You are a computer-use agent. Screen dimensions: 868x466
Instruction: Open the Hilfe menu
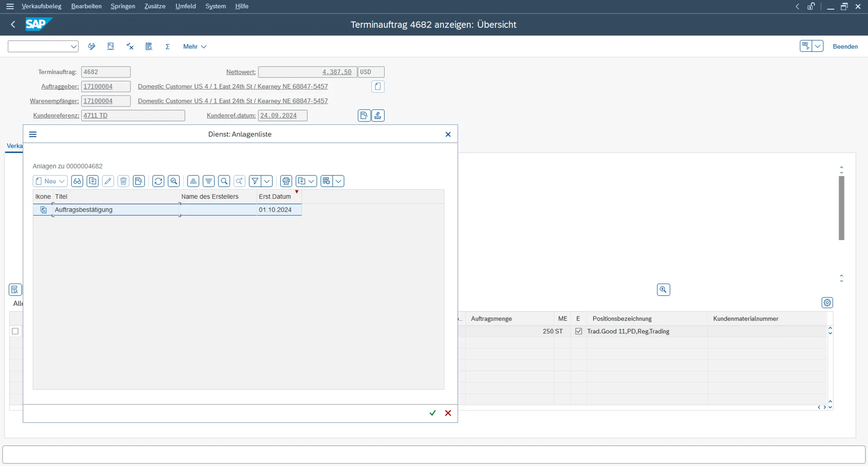coord(242,6)
